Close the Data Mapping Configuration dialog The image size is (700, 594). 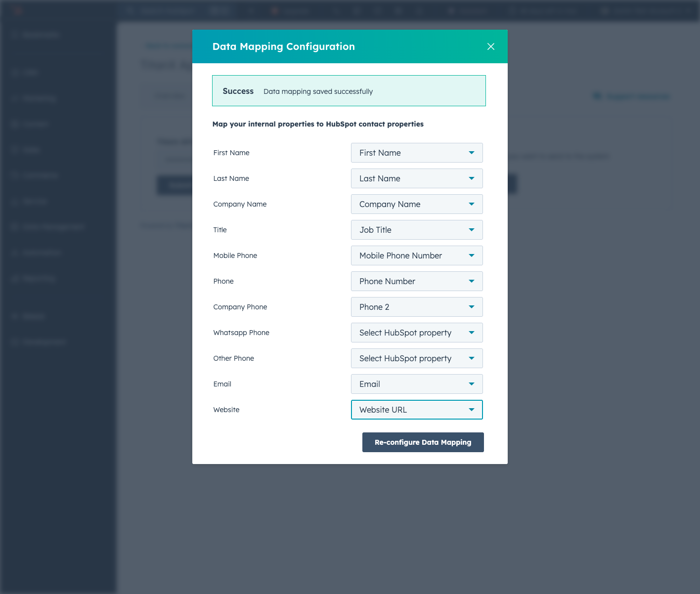click(491, 46)
